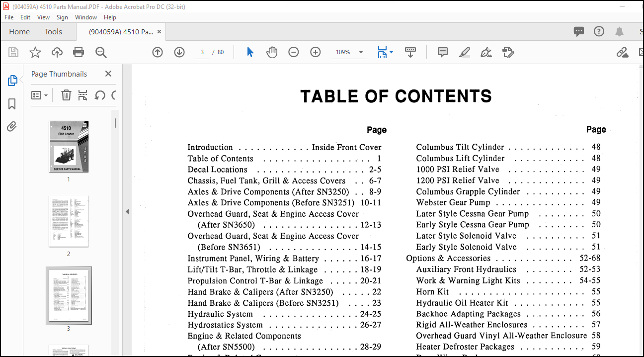Image resolution: width=644 pixels, height=357 pixels.
Task: Click 'Hydrostatics System' contents entry
Action: 225,325
